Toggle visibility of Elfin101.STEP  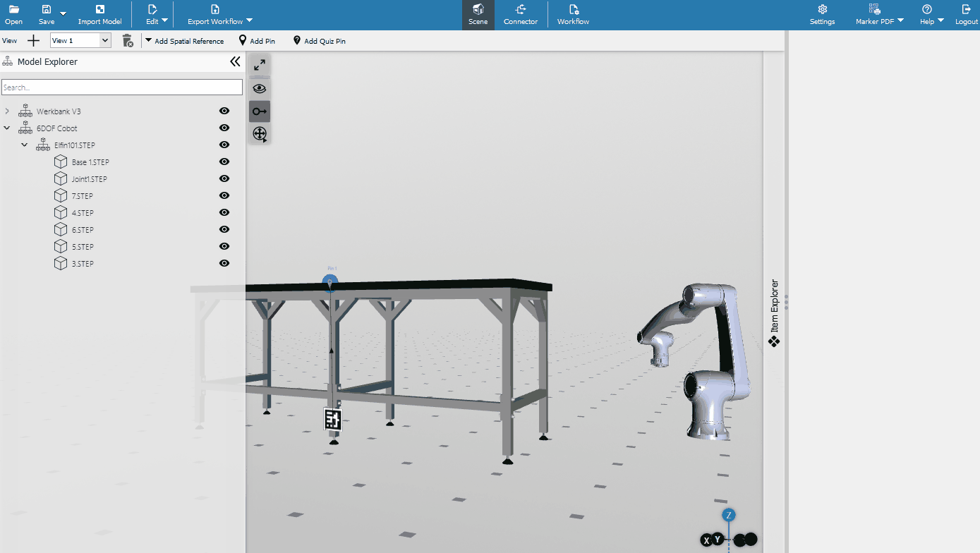pos(224,145)
